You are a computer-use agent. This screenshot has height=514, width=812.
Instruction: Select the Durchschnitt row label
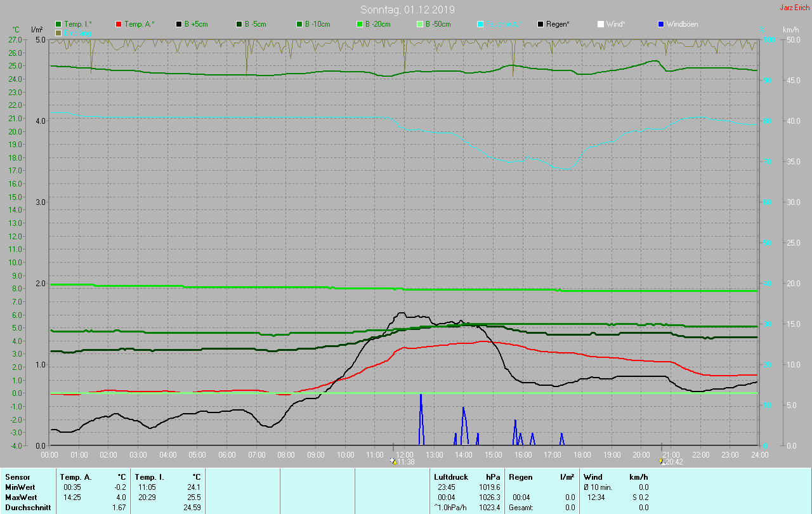click(27, 508)
